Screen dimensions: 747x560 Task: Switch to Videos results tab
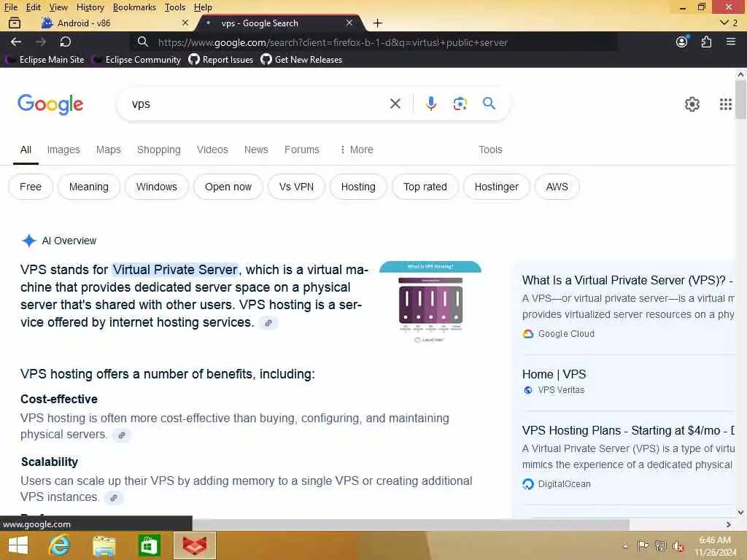pyautogui.click(x=212, y=149)
